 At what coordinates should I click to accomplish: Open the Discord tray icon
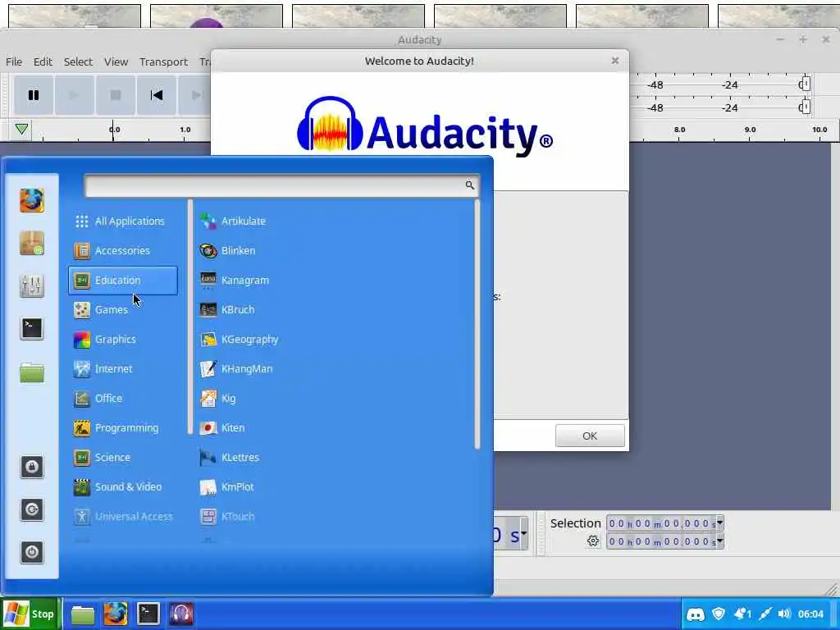(696, 614)
